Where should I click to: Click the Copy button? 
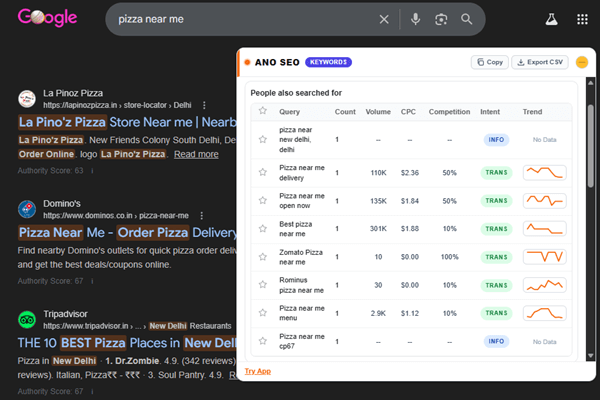point(490,62)
